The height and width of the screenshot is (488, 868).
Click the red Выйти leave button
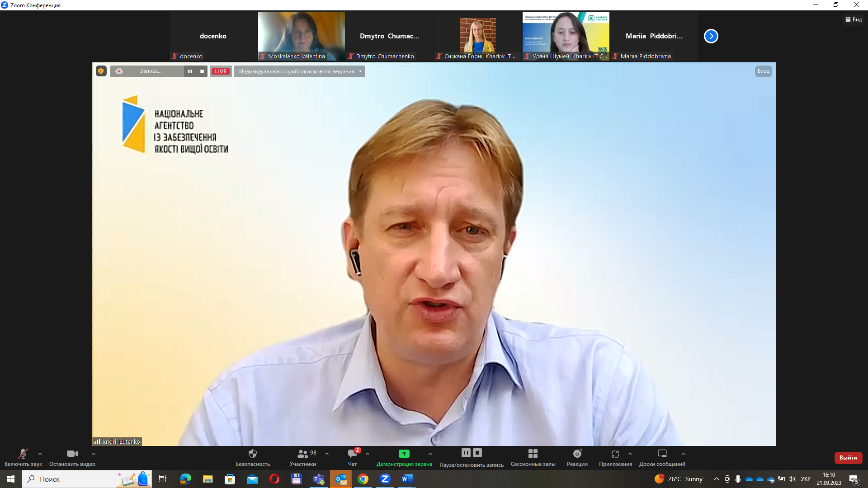click(x=848, y=458)
